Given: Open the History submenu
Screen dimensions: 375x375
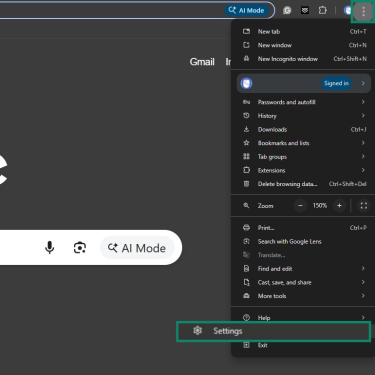Looking at the screenshot, I should 304,116.
